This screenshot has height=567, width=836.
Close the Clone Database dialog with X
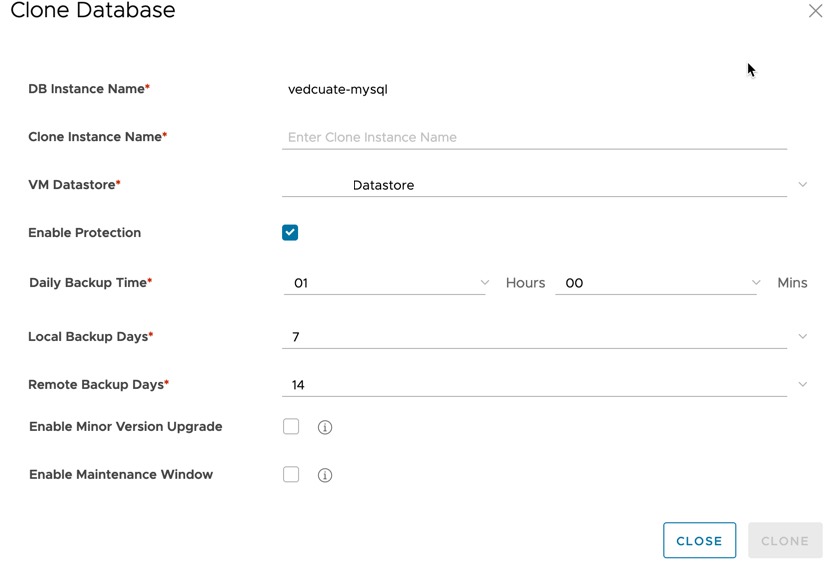point(815,11)
